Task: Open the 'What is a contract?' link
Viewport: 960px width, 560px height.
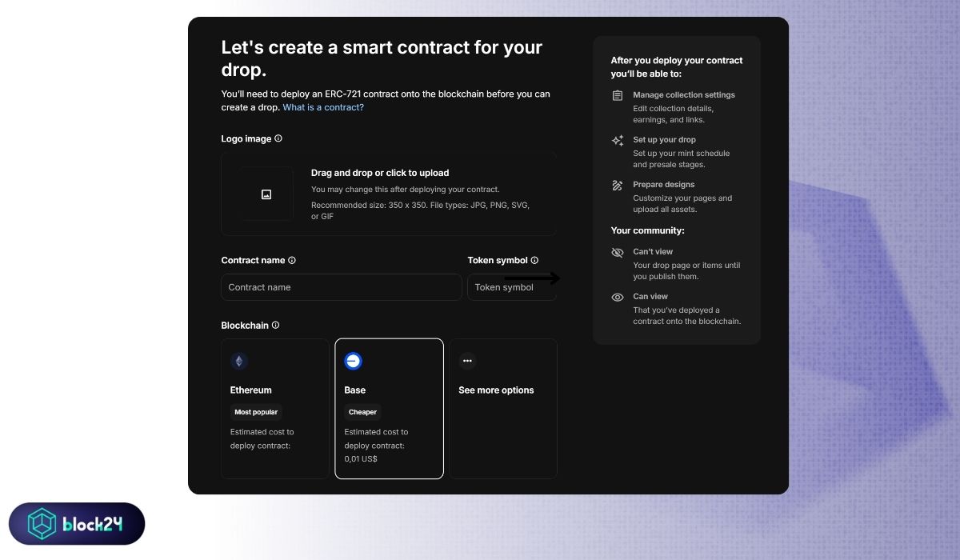Action: click(x=323, y=107)
